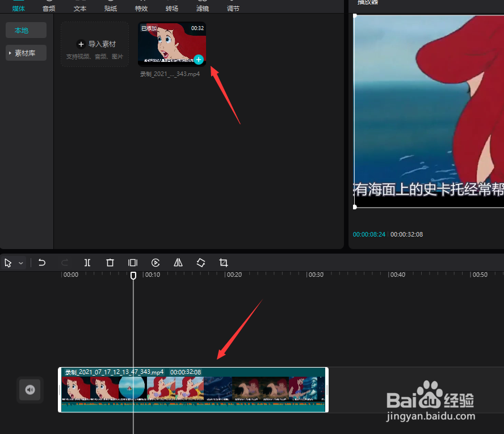Undo the last action

point(42,263)
